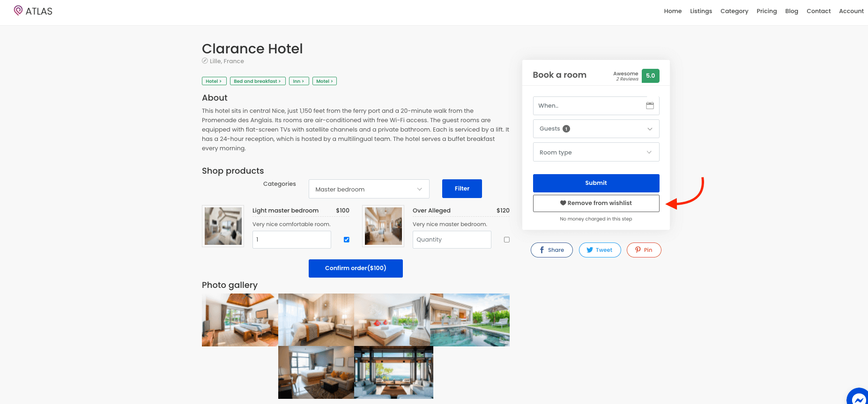Open gallery photo with sea view lounge
This screenshot has height=404, width=868.
[x=393, y=373]
